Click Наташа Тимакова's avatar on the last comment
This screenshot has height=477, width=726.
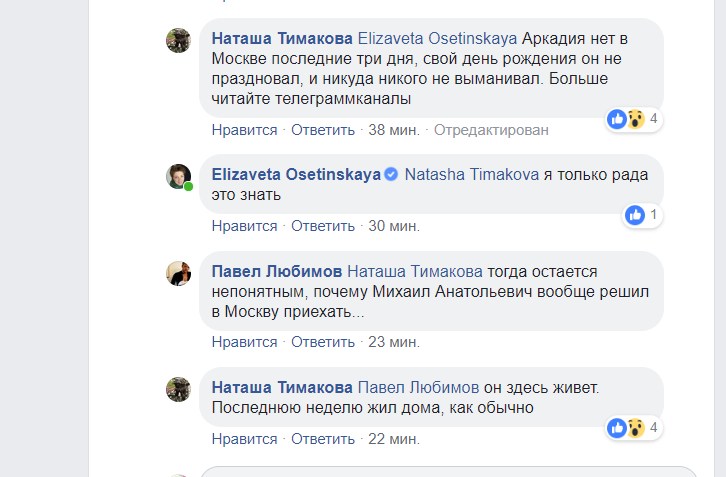tap(178, 389)
